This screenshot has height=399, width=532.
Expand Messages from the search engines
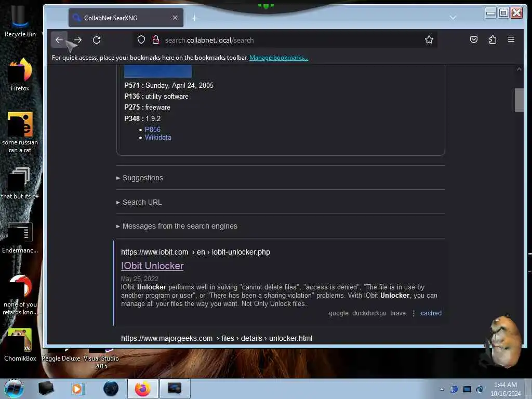[x=177, y=226]
